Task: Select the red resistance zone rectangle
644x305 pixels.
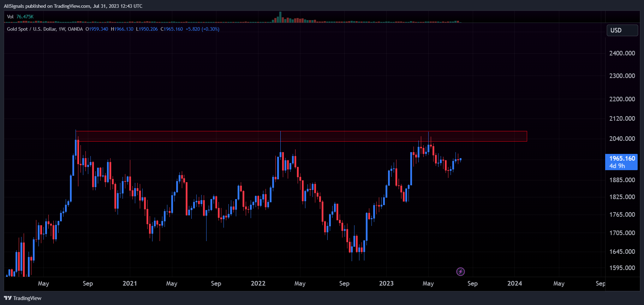Action: coord(301,136)
